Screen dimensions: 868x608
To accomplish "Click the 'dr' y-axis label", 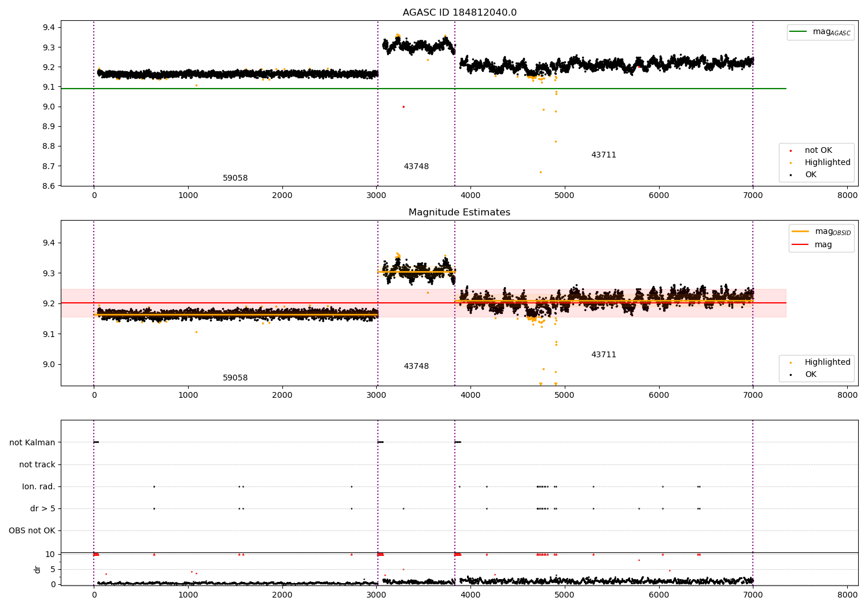I will 38,569.
